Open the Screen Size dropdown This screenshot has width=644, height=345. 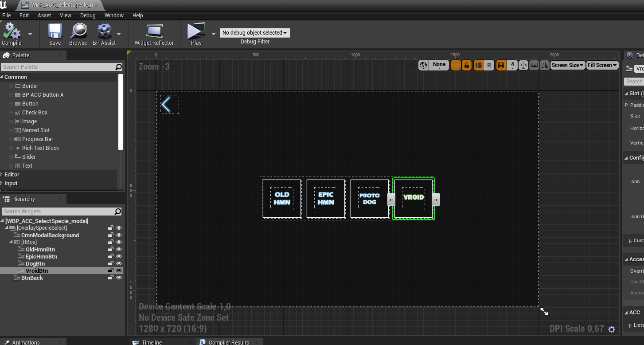click(x=567, y=65)
